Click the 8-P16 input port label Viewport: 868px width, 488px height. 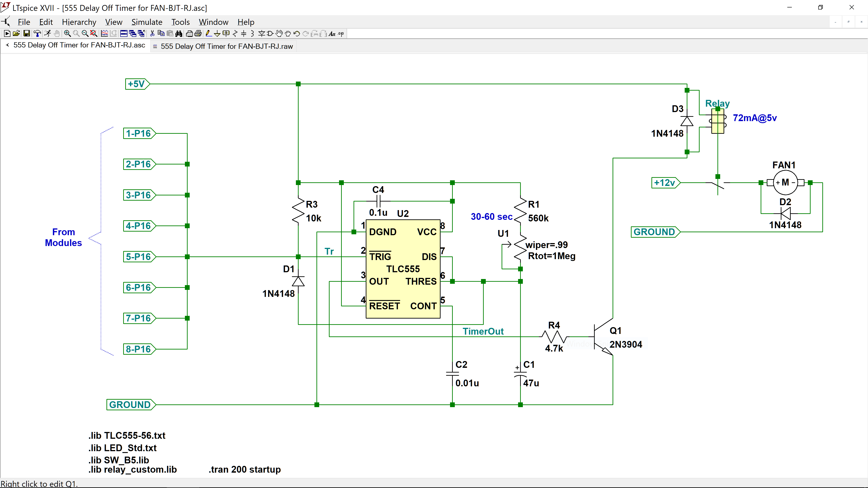139,349
